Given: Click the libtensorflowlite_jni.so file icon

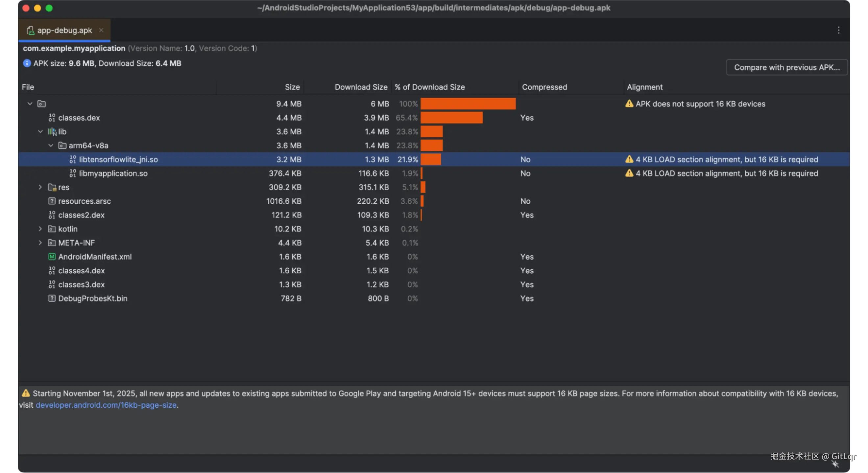Looking at the screenshot, I should click(x=72, y=159).
